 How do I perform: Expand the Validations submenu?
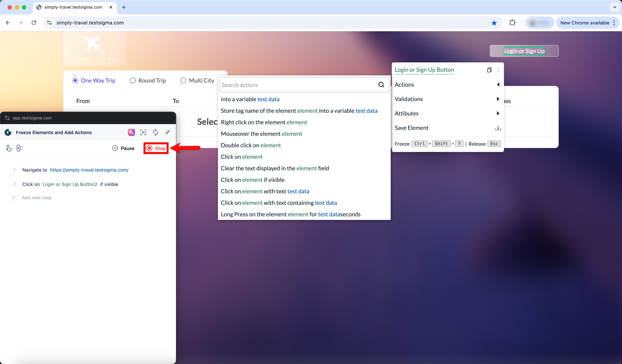pos(498,99)
